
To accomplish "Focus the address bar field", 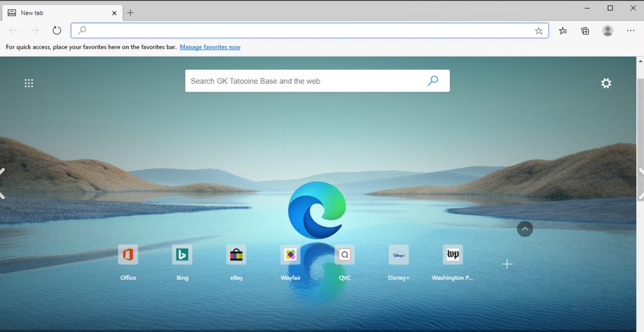I will point(309,30).
